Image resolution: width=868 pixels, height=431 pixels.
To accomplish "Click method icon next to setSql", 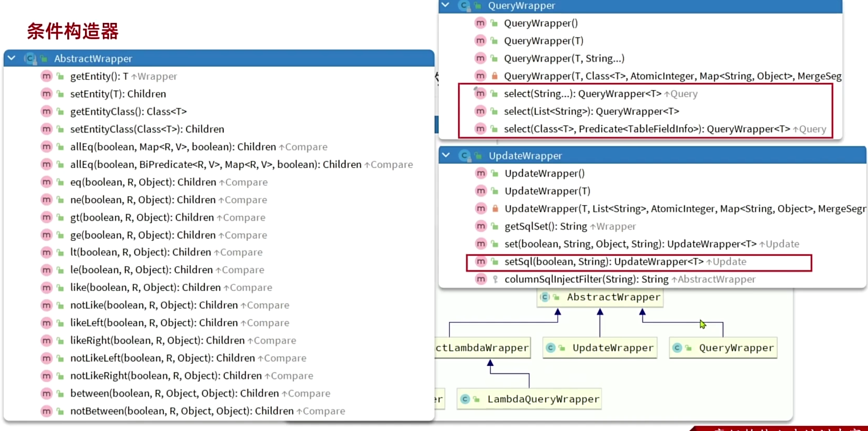I will pos(481,262).
